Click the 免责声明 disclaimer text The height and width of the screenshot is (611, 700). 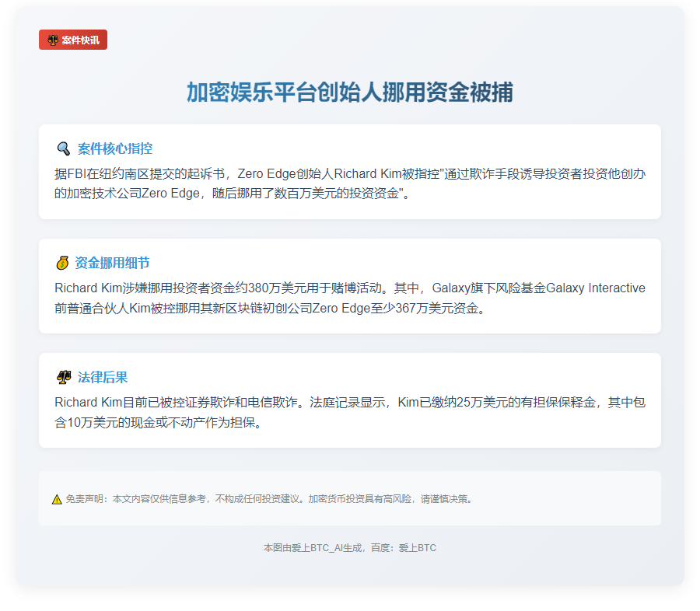click(269, 499)
